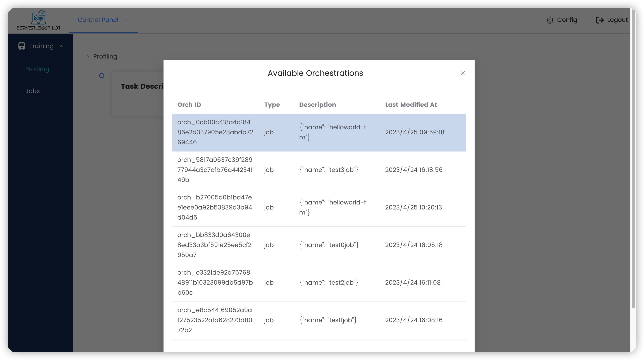The height and width of the screenshot is (360, 644).
Task: Click the page vertical scrollbar
Action: [x=633, y=160]
